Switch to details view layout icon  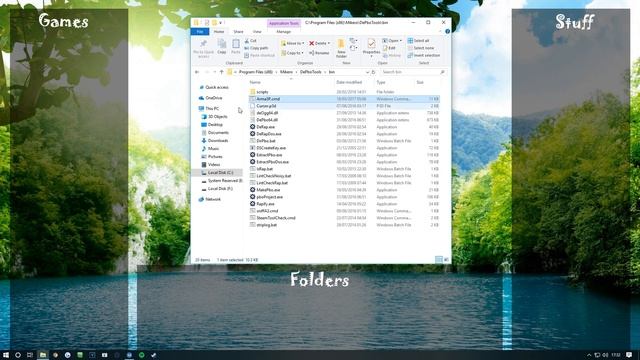(439, 260)
